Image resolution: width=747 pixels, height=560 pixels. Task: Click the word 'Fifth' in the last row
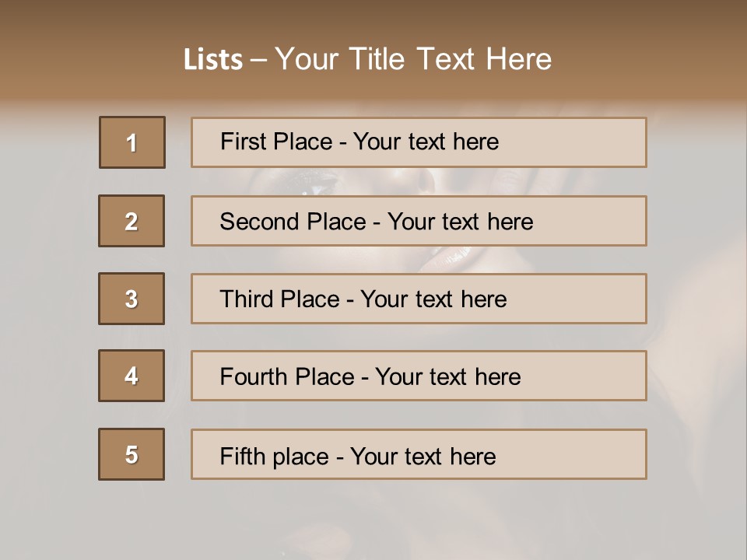point(242,457)
